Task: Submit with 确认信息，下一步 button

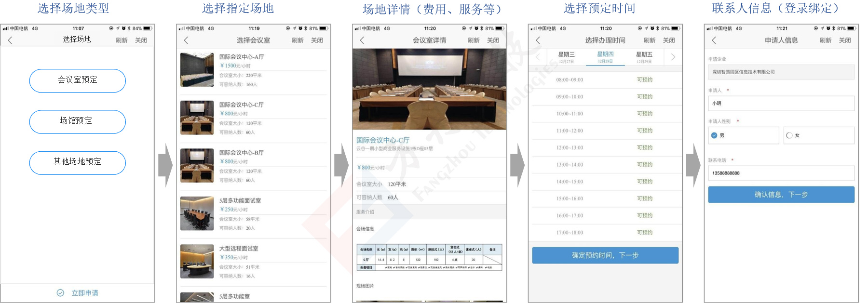Action: (781, 195)
